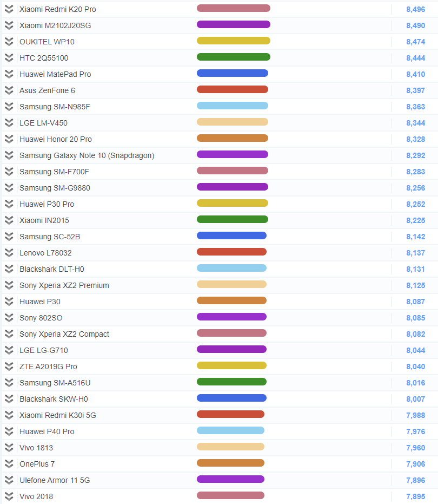Click the light blue bar for Blackshark DLT-H0

pyautogui.click(x=231, y=268)
